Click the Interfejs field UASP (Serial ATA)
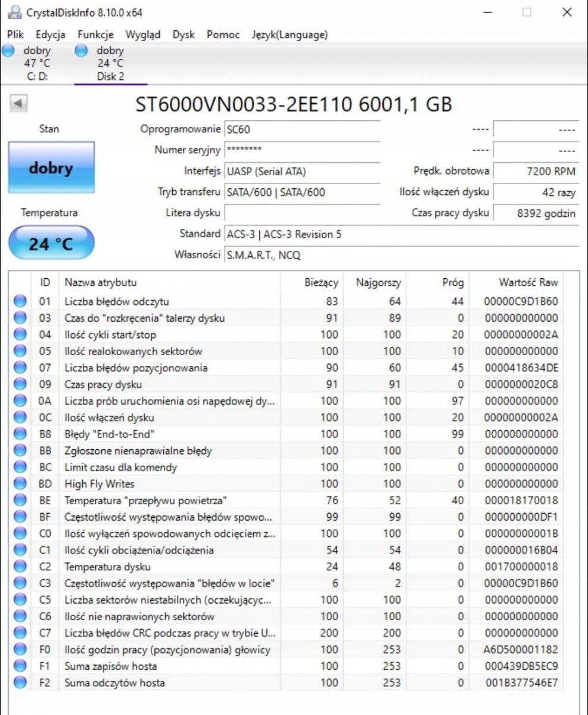 pos(302,172)
